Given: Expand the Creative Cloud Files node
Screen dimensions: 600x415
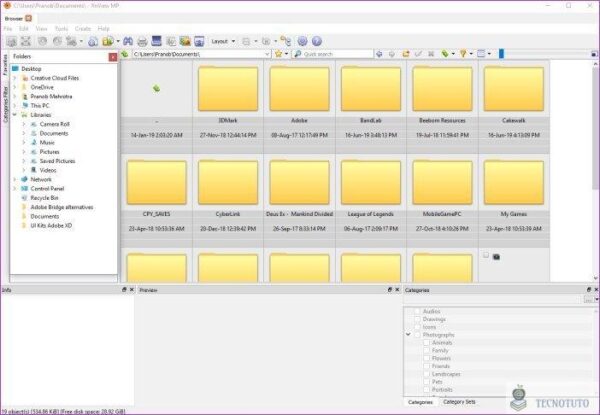Looking at the screenshot, I should click(x=15, y=78).
